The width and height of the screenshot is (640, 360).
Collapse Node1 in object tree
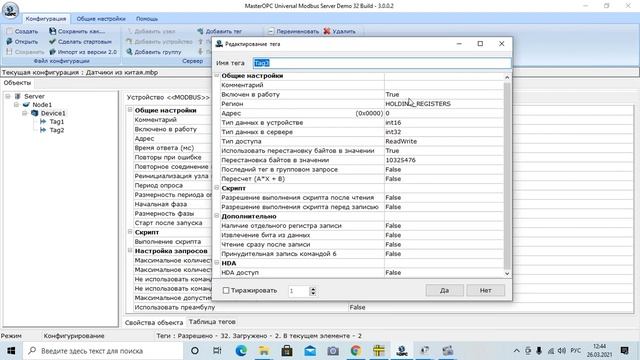tap(16, 105)
